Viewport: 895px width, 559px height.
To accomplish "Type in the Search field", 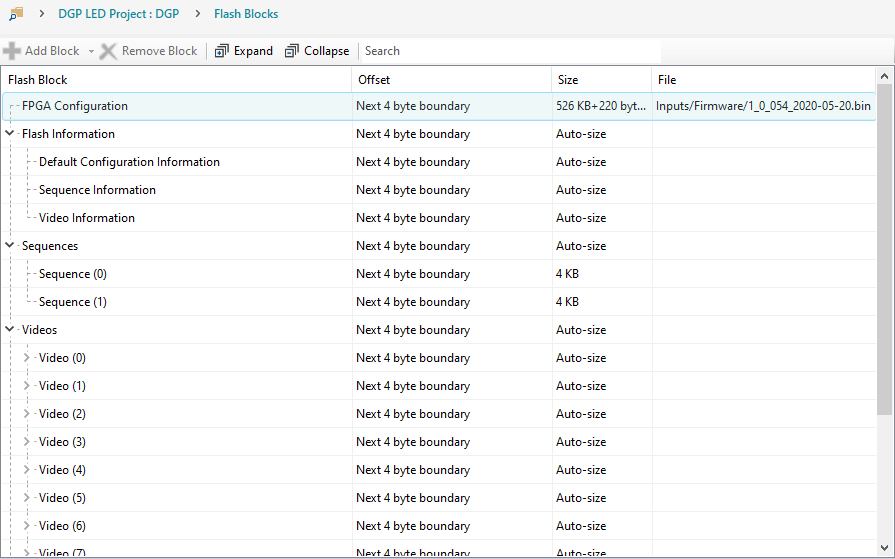I will 510,51.
